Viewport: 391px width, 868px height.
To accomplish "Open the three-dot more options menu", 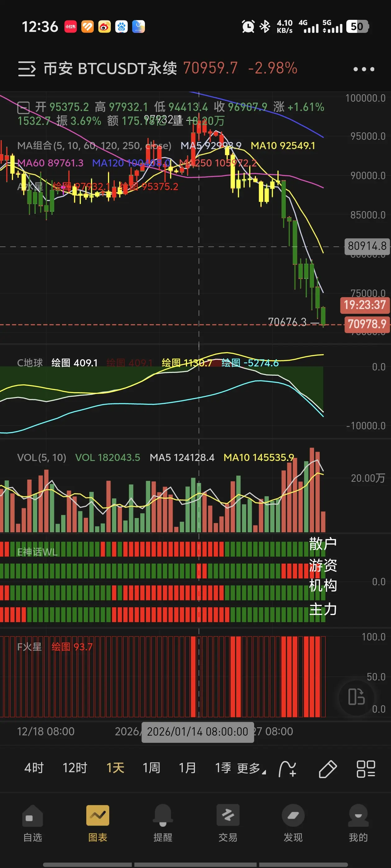I will coord(364,69).
